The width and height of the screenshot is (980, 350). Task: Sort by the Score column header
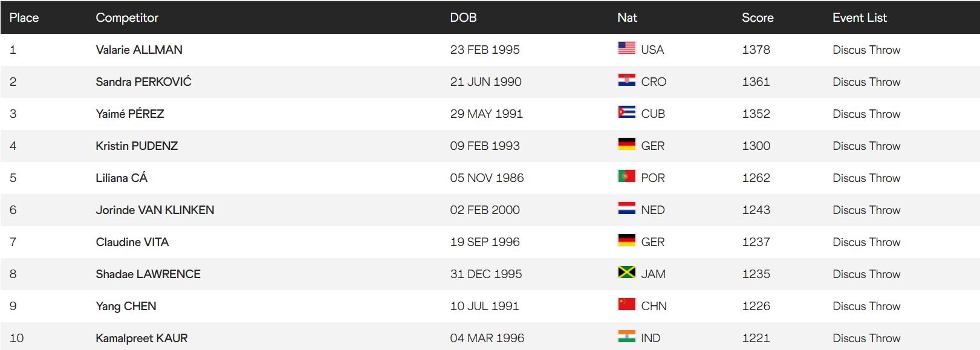[x=758, y=18]
